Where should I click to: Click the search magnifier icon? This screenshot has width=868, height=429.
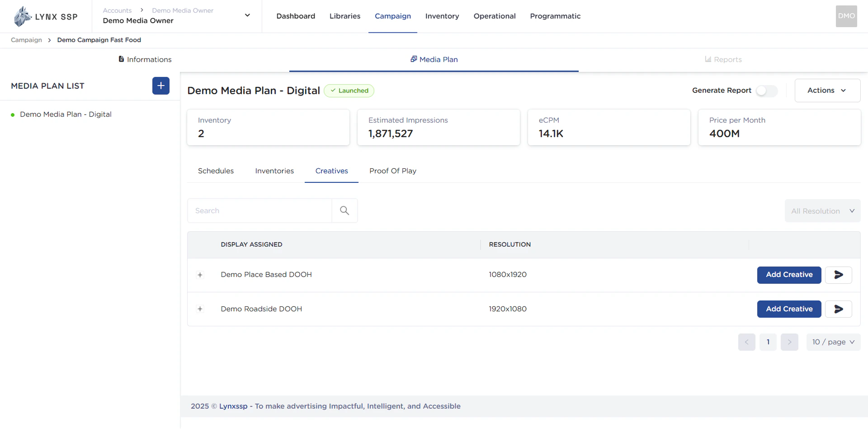344,211
